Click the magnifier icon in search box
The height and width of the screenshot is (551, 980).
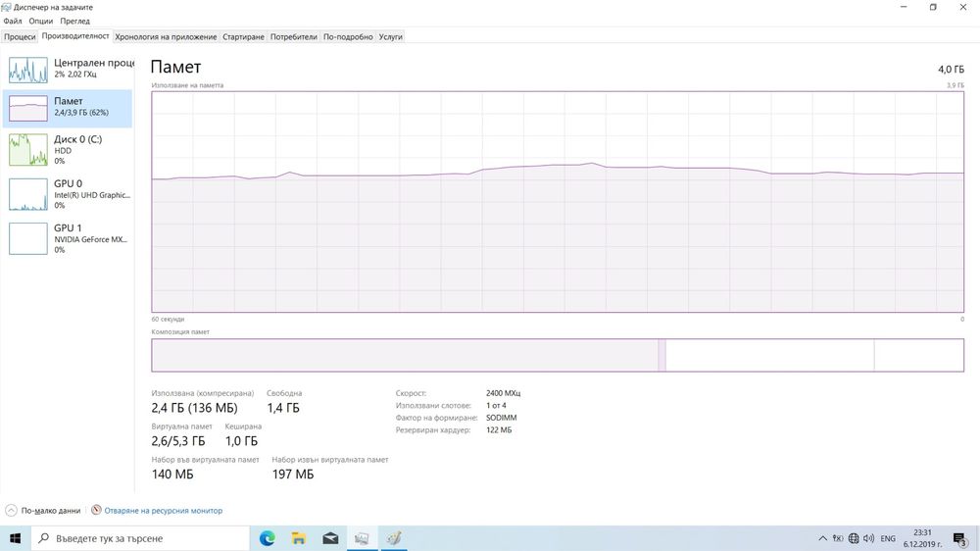pyautogui.click(x=43, y=538)
